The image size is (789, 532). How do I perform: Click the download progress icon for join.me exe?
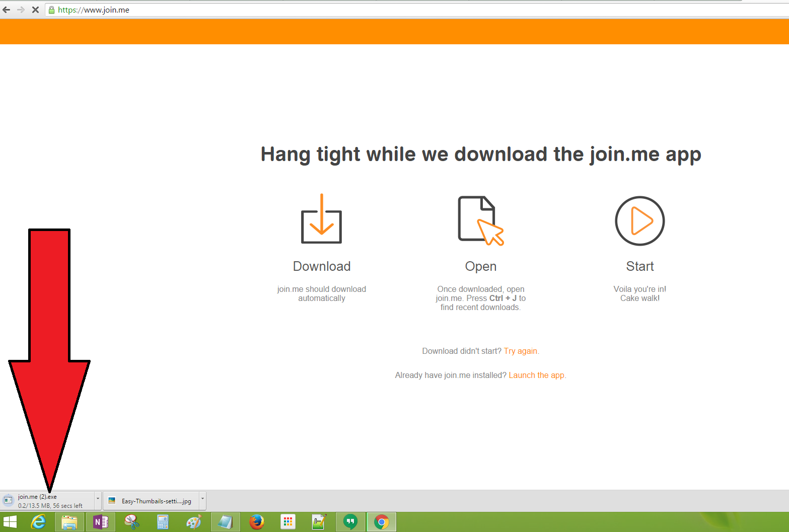pos(8,500)
